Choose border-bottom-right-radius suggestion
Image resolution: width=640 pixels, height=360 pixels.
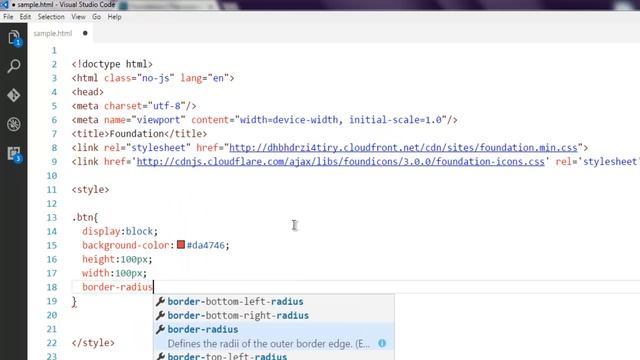273,315
